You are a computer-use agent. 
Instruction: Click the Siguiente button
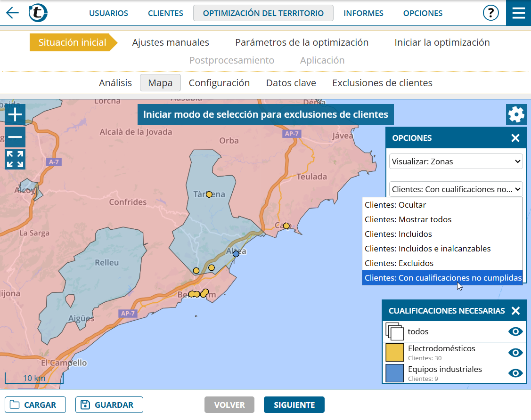[294, 405]
